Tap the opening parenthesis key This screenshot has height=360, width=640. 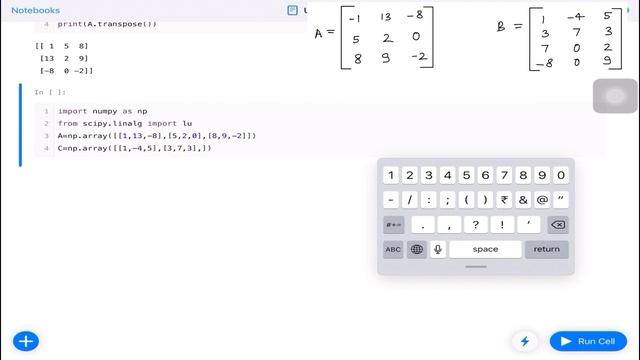coord(467,200)
